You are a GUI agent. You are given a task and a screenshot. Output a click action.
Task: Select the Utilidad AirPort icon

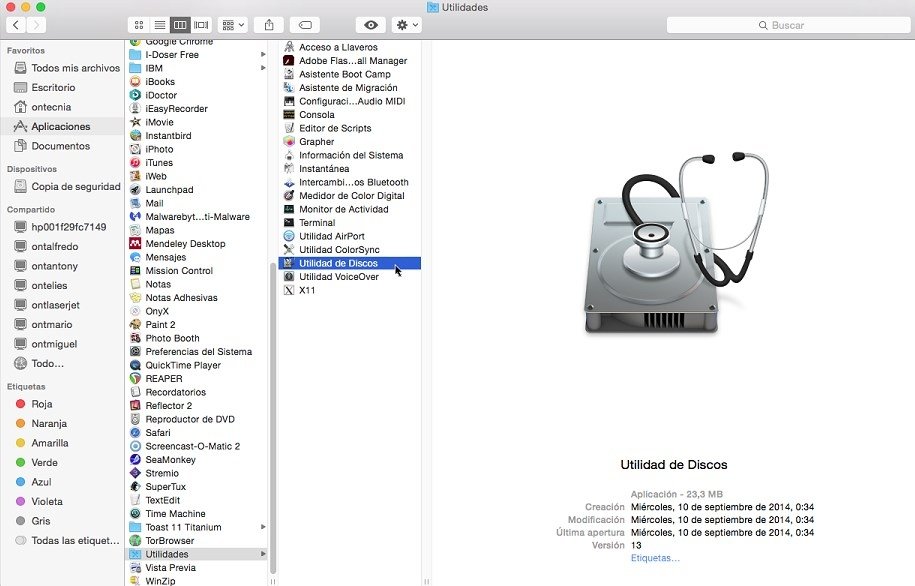(x=289, y=236)
